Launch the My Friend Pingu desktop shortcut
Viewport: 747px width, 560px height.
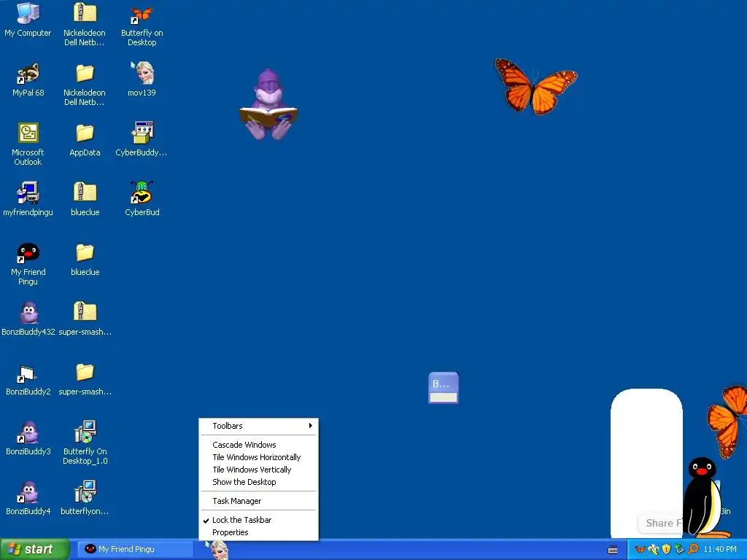(x=28, y=263)
